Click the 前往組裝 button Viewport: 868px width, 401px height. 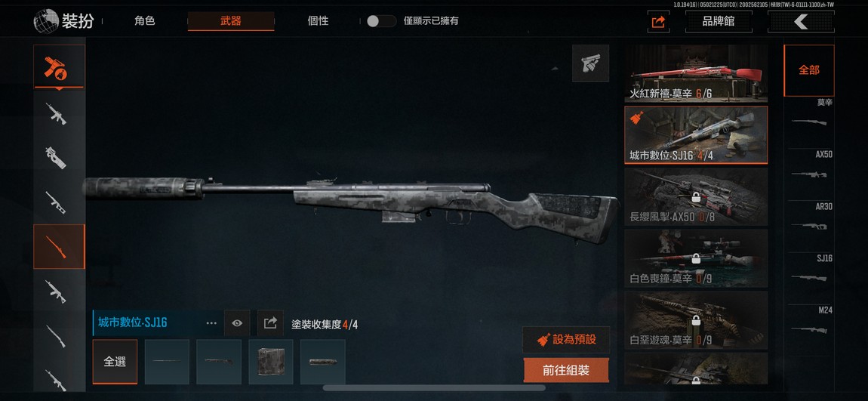click(x=566, y=371)
